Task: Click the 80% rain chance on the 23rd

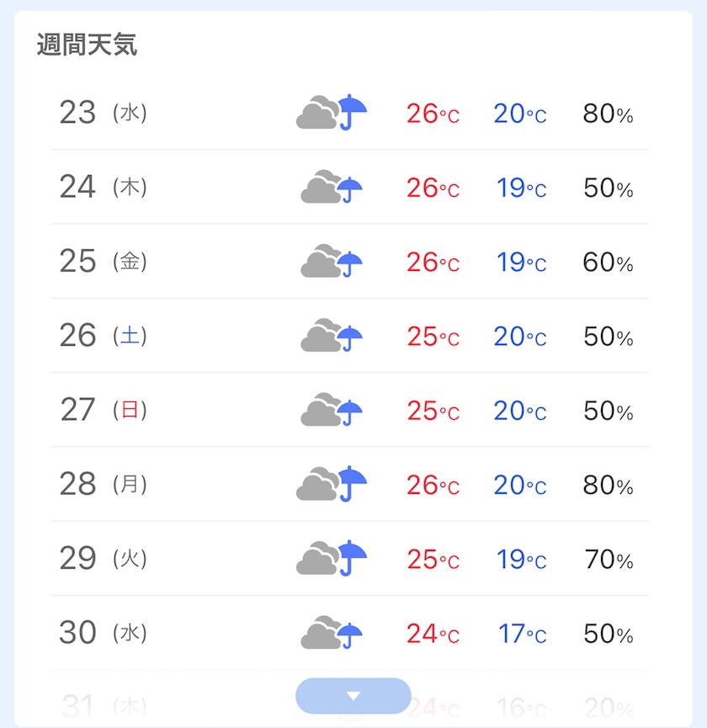Action: 608,114
